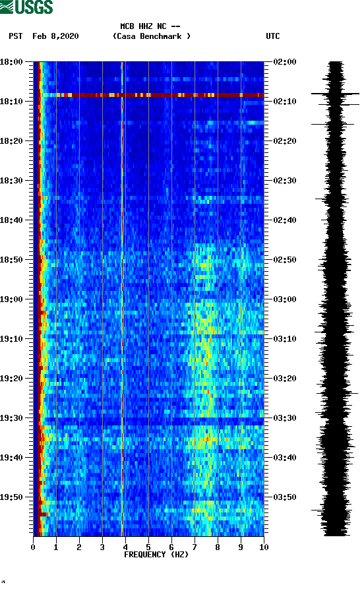364x589 pixels.
Task: Click the 'PST' timezone label
Action: pyautogui.click(x=15, y=36)
